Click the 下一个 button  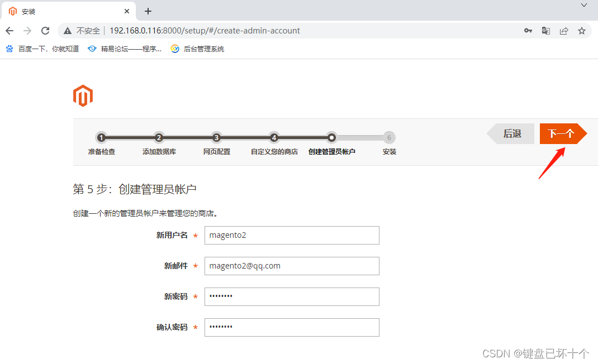tap(562, 133)
